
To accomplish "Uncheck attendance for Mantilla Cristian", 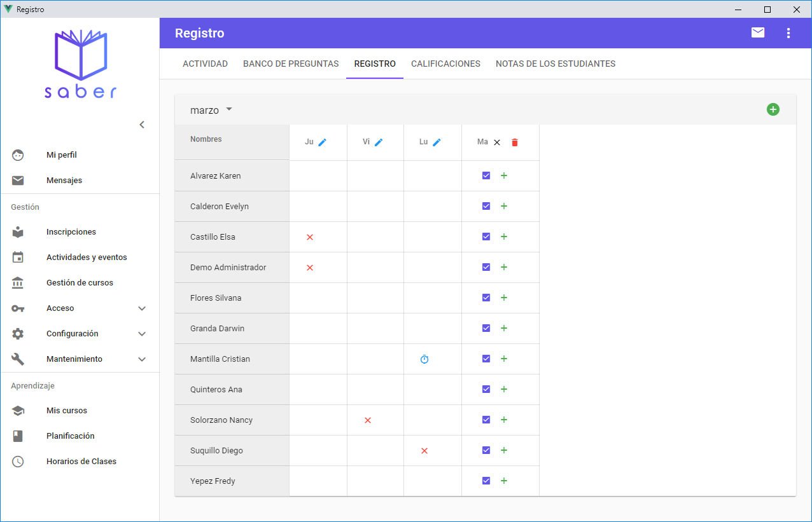I will click(486, 359).
